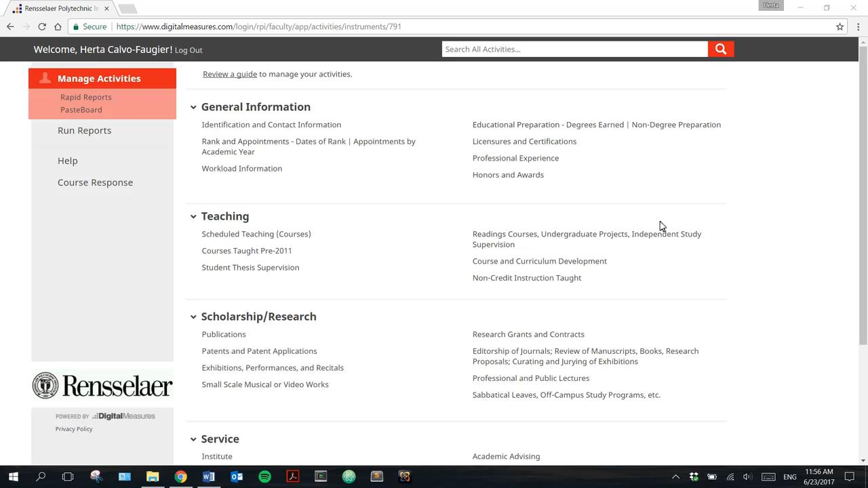Close the Rensselaer Polytechnic browser tab

click(x=106, y=8)
